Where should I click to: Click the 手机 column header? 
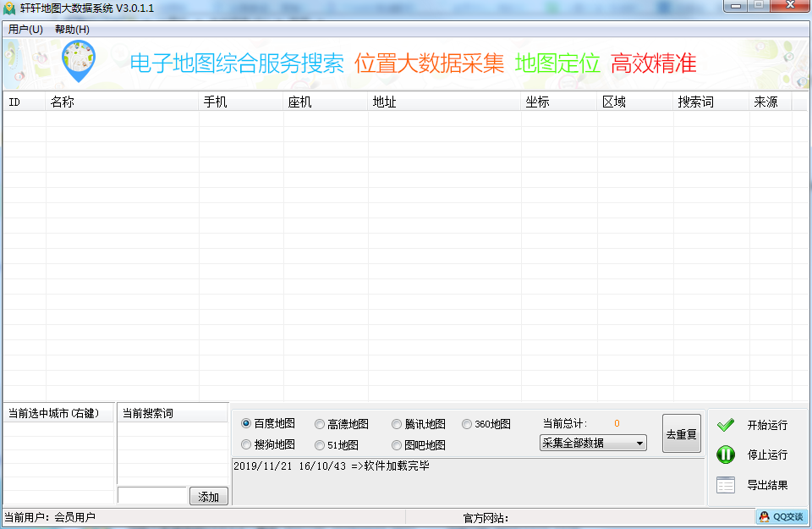coord(241,102)
